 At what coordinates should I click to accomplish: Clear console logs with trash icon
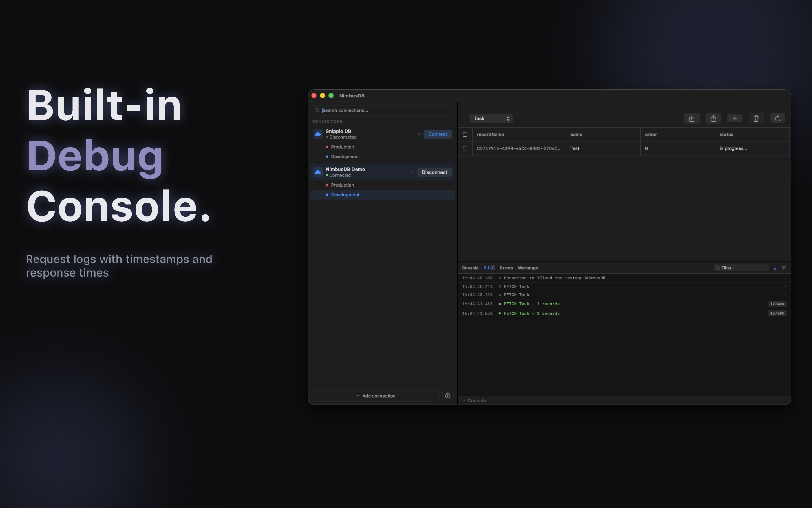[x=784, y=268]
